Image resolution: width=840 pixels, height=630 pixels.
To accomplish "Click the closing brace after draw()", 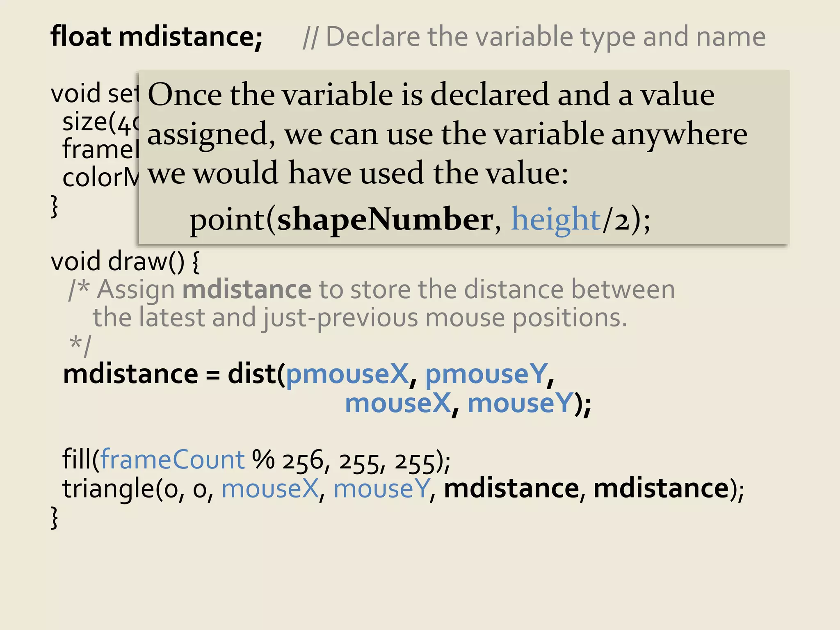I will [x=54, y=518].
